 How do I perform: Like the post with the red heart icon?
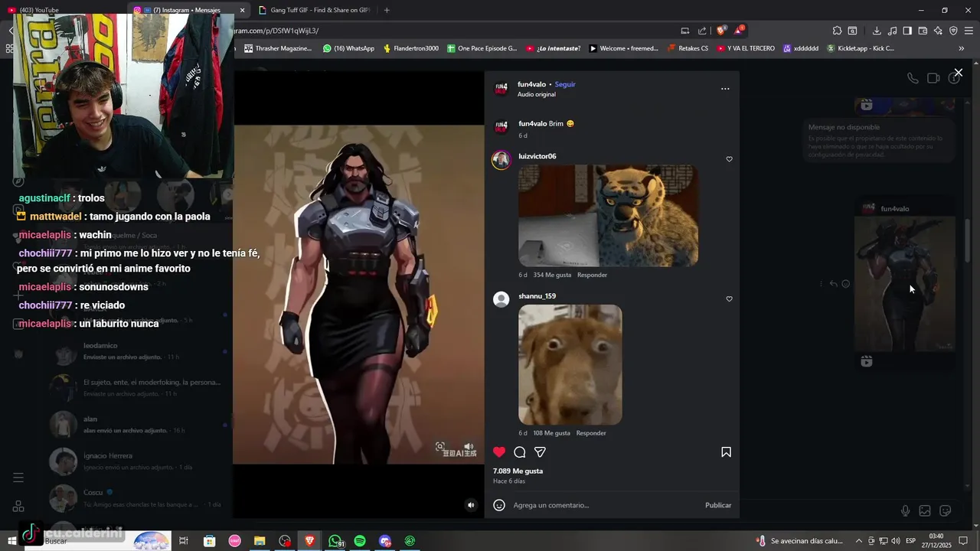point(499,452)
